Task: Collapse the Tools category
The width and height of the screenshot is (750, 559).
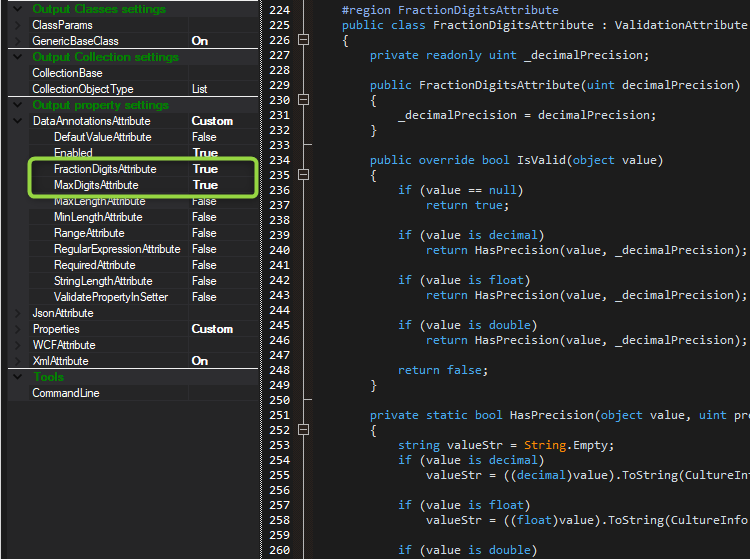Action: coord(18,377)
